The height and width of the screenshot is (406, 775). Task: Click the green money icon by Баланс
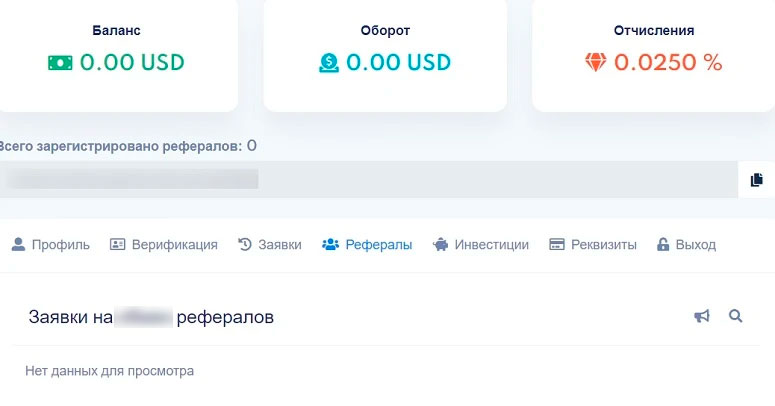[60, 62]
